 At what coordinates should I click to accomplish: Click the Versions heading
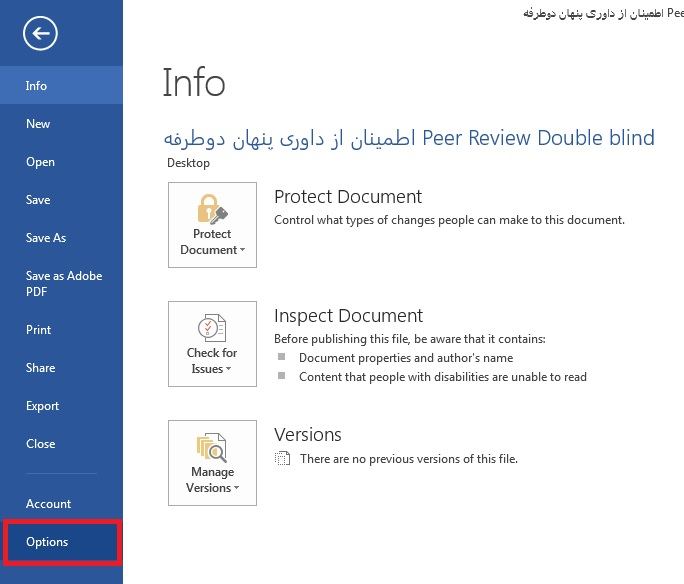click(308, 435)
